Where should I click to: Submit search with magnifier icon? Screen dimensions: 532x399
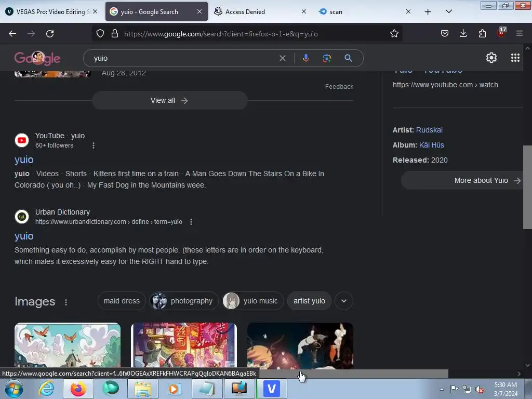pos(348,58)
